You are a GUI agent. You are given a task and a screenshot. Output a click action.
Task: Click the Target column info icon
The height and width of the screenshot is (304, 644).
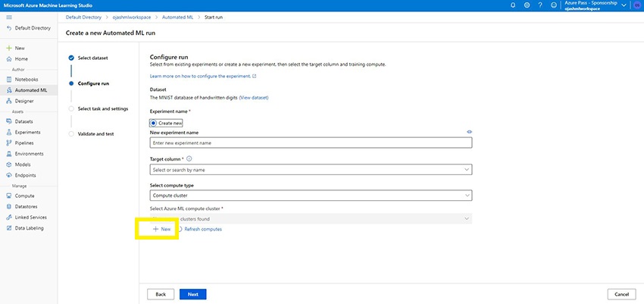(x=189, y=158)
